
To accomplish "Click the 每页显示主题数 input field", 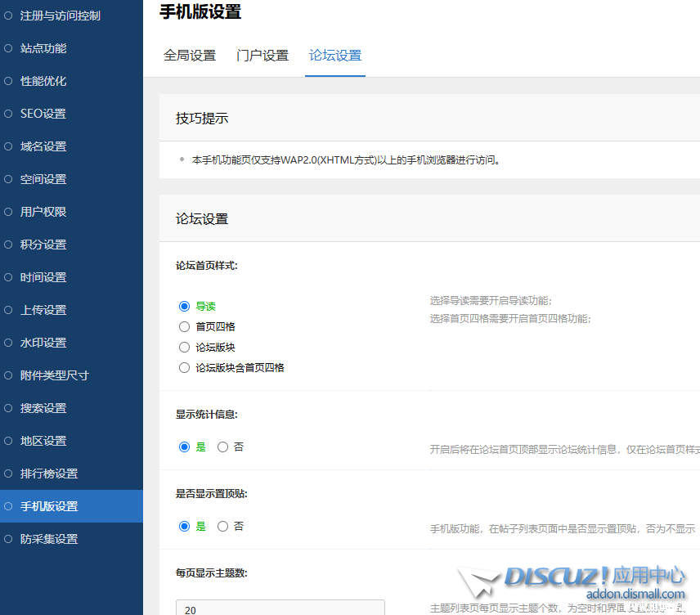I will (280, 608).
